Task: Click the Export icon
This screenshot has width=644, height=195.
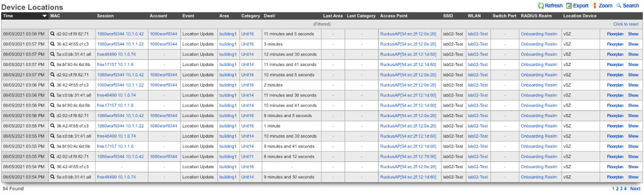Action: point(569,6)
